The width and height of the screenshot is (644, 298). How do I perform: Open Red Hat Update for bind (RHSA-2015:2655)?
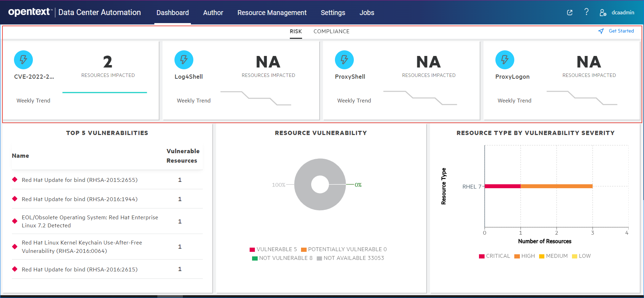tap(80, 180)
